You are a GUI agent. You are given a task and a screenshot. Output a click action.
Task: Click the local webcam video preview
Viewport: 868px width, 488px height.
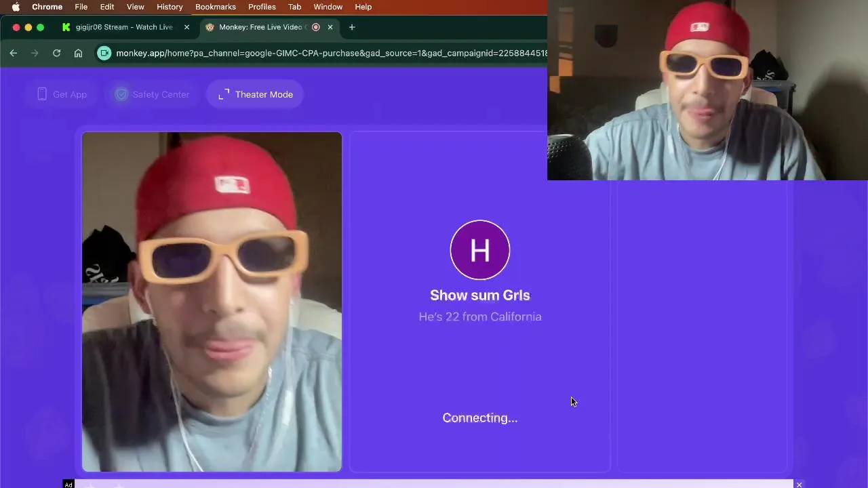point(212,302)
